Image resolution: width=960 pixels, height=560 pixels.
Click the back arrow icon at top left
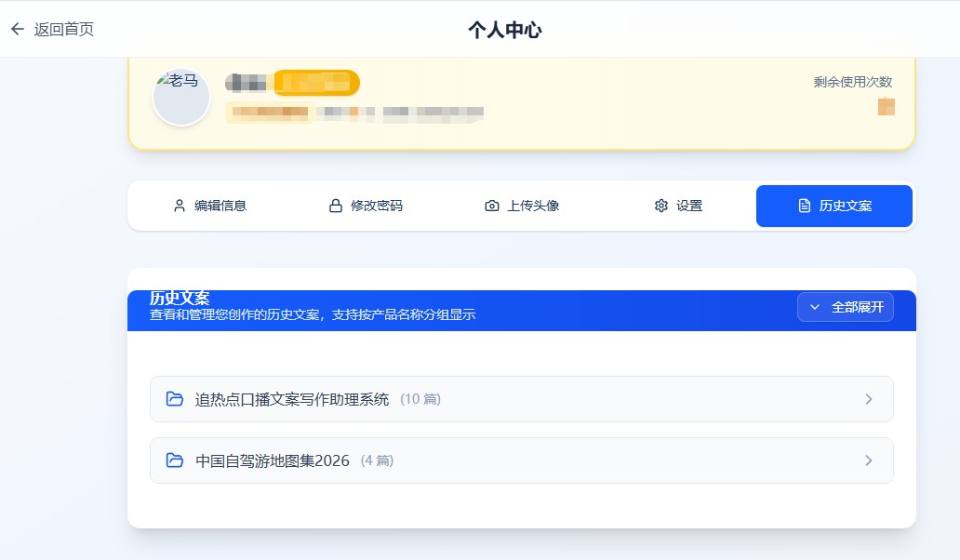point(17,30)
